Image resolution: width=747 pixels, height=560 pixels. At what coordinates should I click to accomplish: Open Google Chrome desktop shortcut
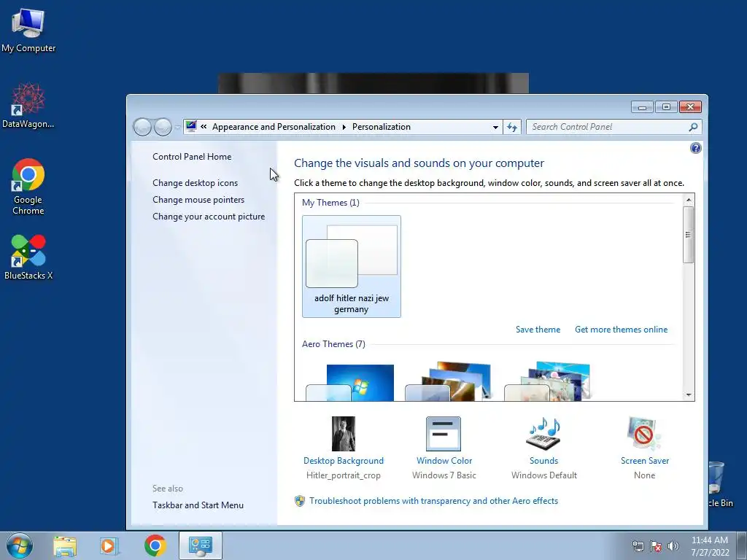pos(28,187)
